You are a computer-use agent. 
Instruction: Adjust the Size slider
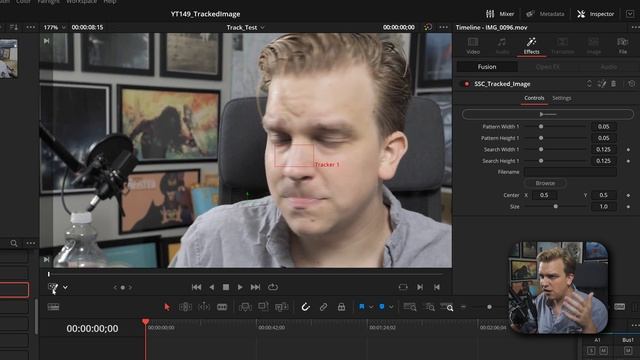[x=556, y=207]
